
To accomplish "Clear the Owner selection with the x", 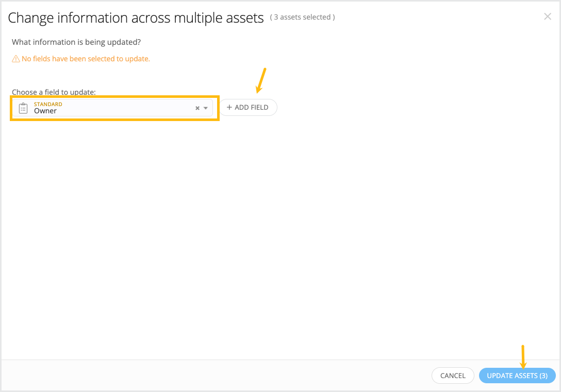I will click(197, 108).
